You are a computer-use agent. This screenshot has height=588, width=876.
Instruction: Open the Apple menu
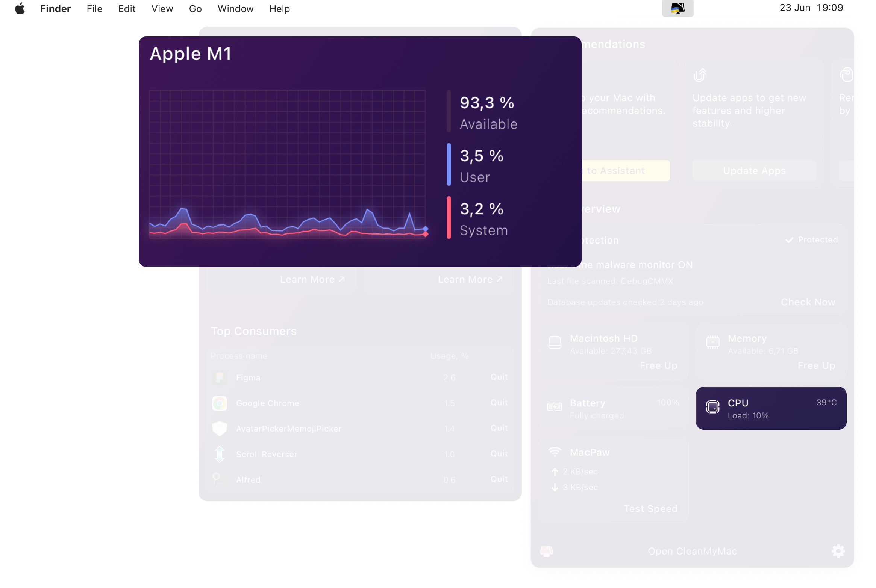[x=20, y=8]
